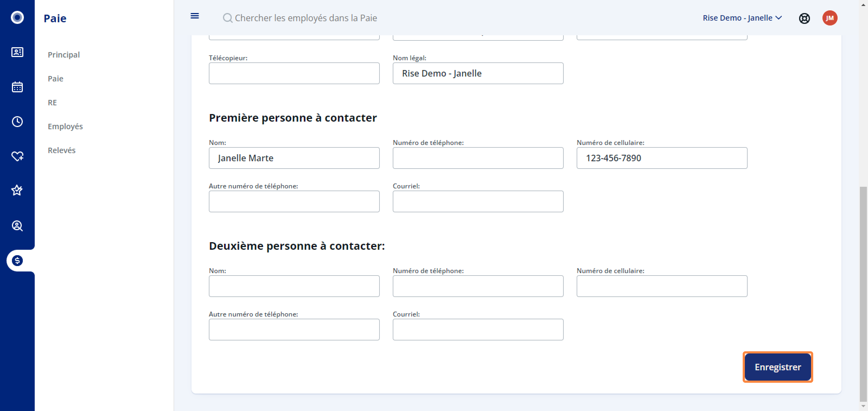Viewport: 868px width, 411px height.
Task: Click the scrollbar down arrow
Action: click(863, 406)
